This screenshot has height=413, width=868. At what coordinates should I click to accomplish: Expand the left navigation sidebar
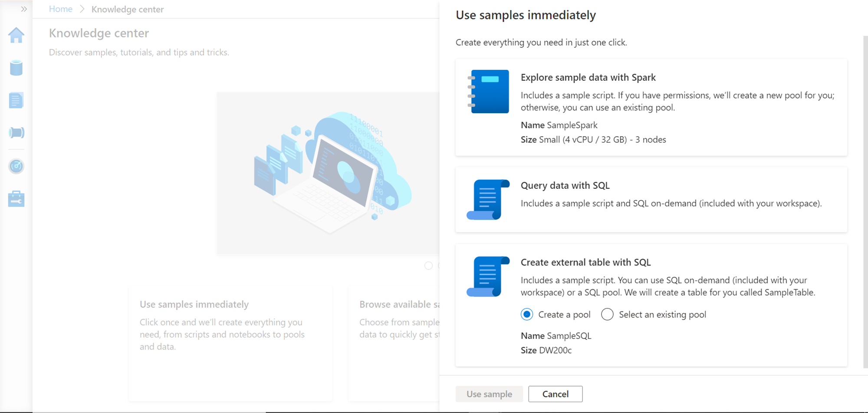24,9
